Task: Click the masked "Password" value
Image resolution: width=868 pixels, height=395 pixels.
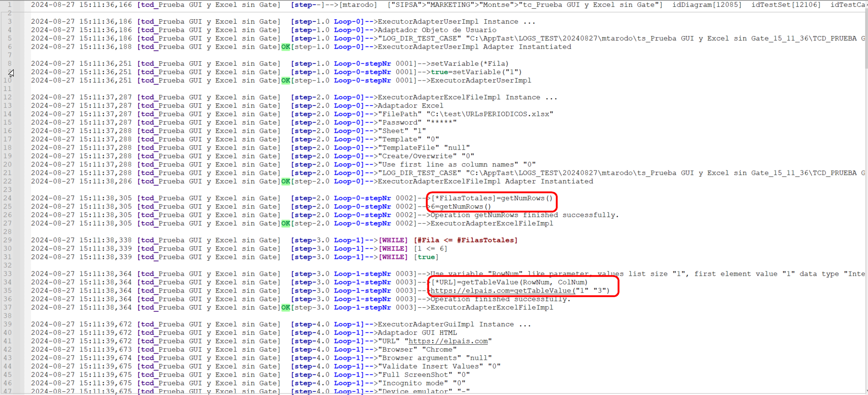Action: pos(441,123)
